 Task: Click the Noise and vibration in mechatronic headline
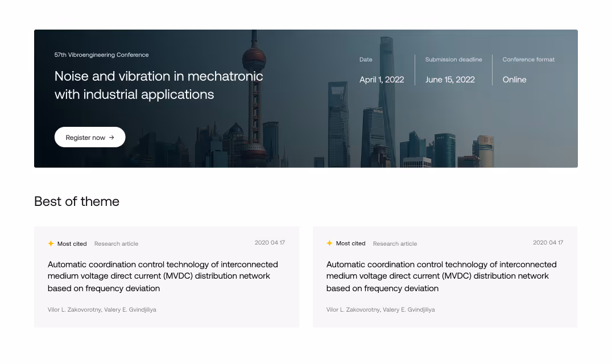[159, 85]
